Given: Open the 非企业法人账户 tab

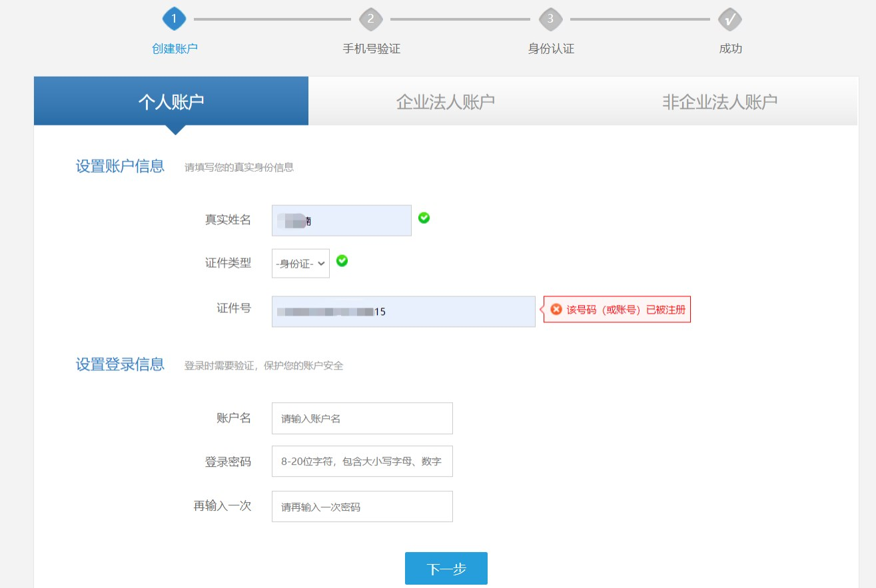Looking at the screenshot, I should (719, 101).
